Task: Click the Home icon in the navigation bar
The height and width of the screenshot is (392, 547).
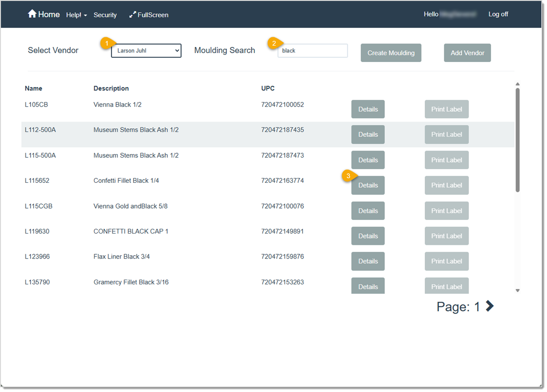Action: tap(31, 14)
